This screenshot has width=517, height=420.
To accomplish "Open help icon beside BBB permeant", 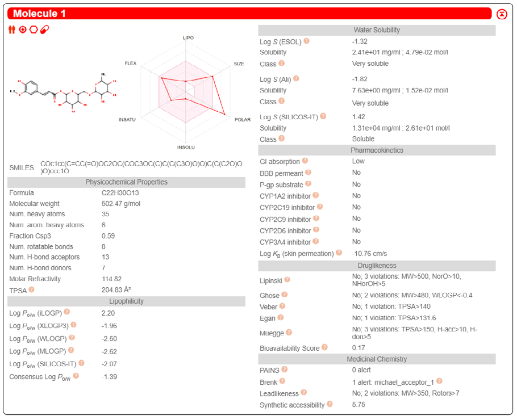I will 308,173.
